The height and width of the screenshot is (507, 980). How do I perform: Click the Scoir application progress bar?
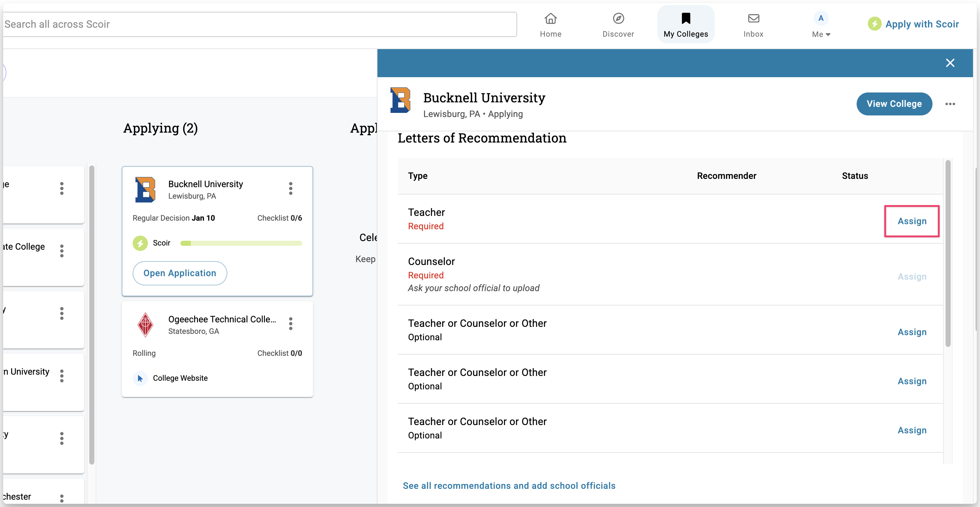(241, 243)
